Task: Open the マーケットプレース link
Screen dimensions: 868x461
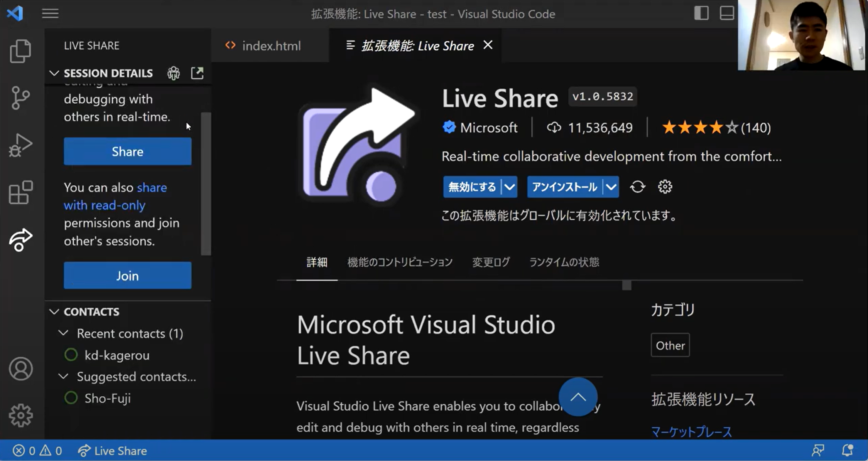Action: pos(691,432)
